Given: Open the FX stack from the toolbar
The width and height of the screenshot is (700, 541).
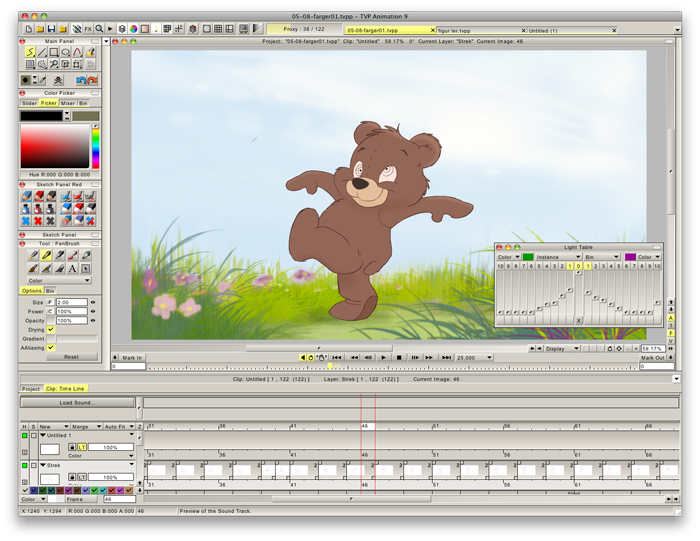Looking at the screenshot, I should click(x=88, y=29).
